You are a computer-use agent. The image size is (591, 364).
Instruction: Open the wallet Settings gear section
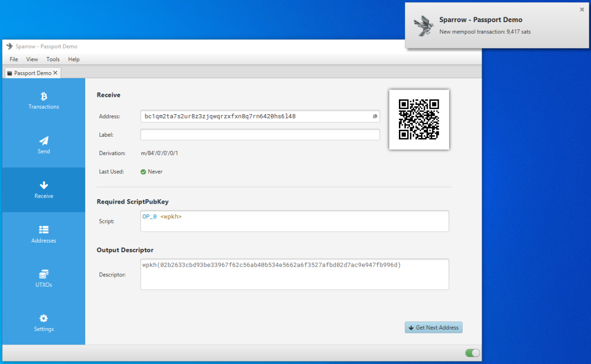[x=44, y=323]
